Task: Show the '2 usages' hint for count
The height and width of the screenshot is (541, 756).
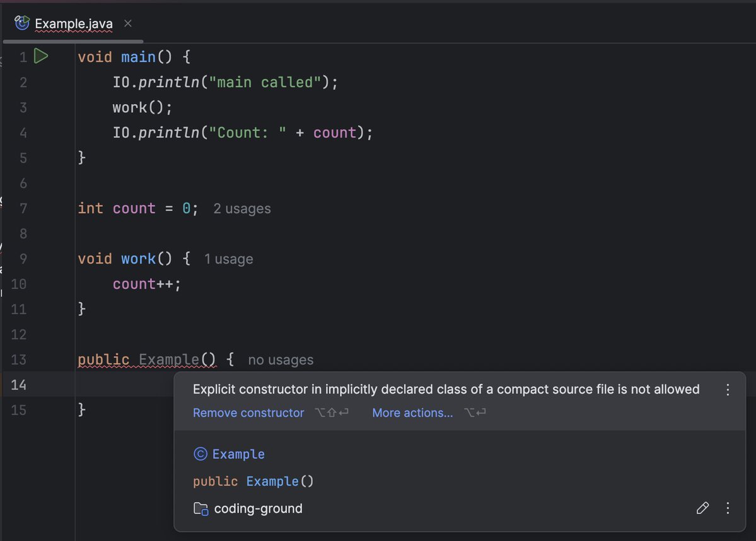Action: (x=242, y=209)
